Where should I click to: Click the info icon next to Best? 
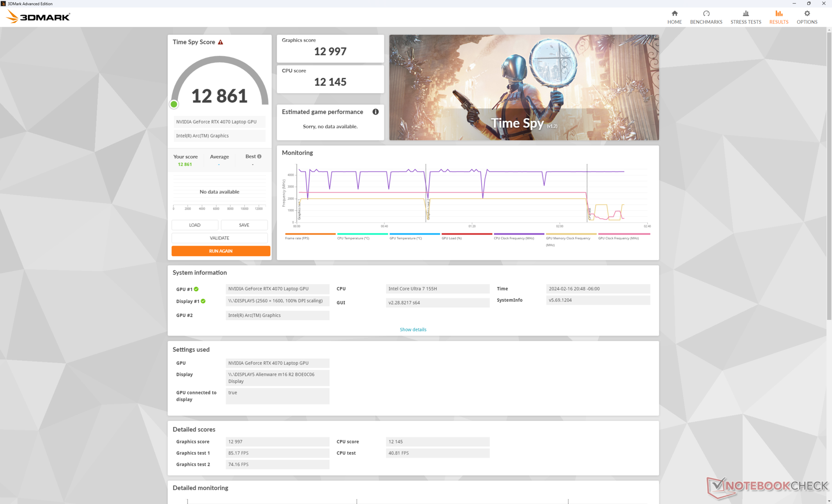click(259, 156)
